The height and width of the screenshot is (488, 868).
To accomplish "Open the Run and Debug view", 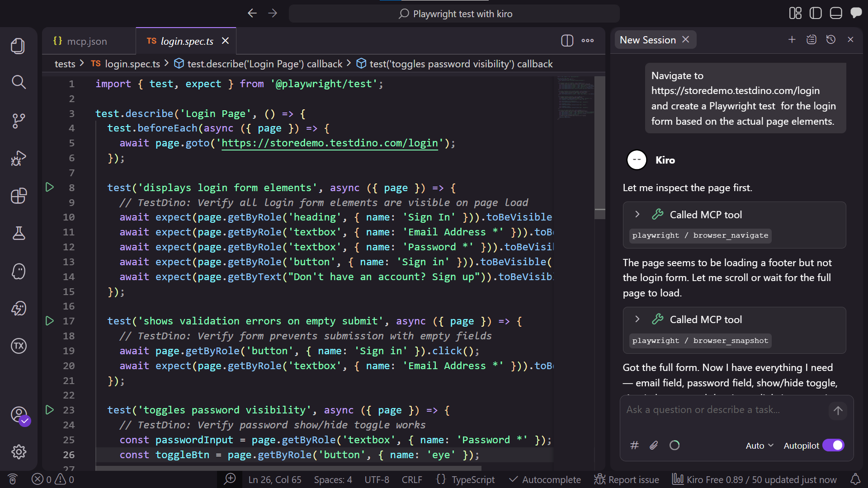I will point(19,158).
